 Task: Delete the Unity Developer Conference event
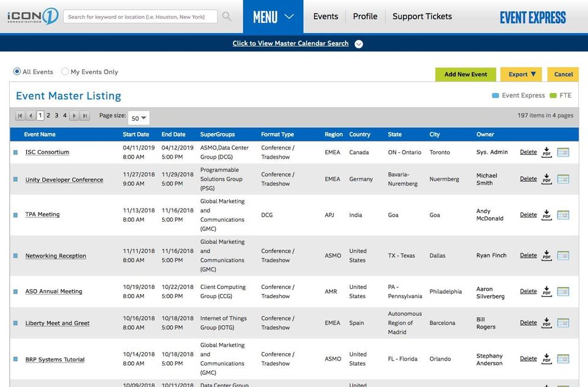click(x=529, y=179)
